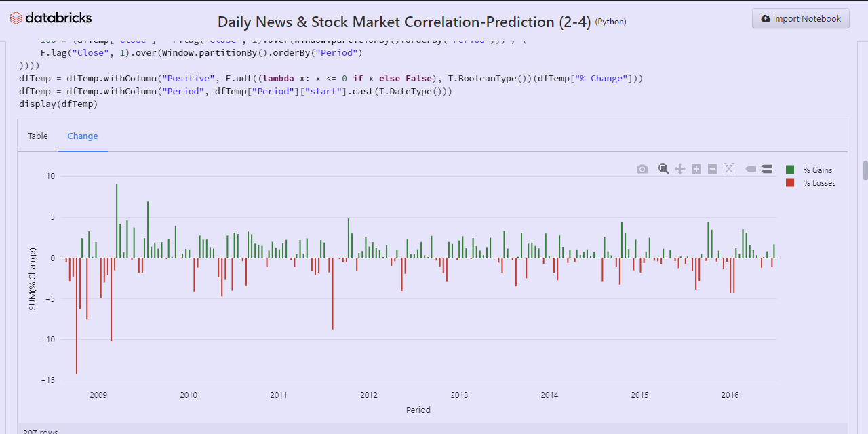The height and width of the screenshot is (434, 868).
Task: Toggle the % Gains legend entry
Action: [x=817, y=170]
